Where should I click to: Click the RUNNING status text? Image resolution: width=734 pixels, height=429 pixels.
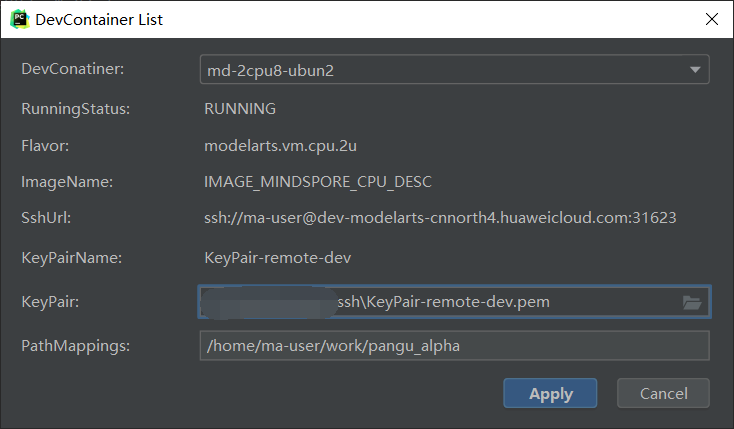tap(240, 109)
